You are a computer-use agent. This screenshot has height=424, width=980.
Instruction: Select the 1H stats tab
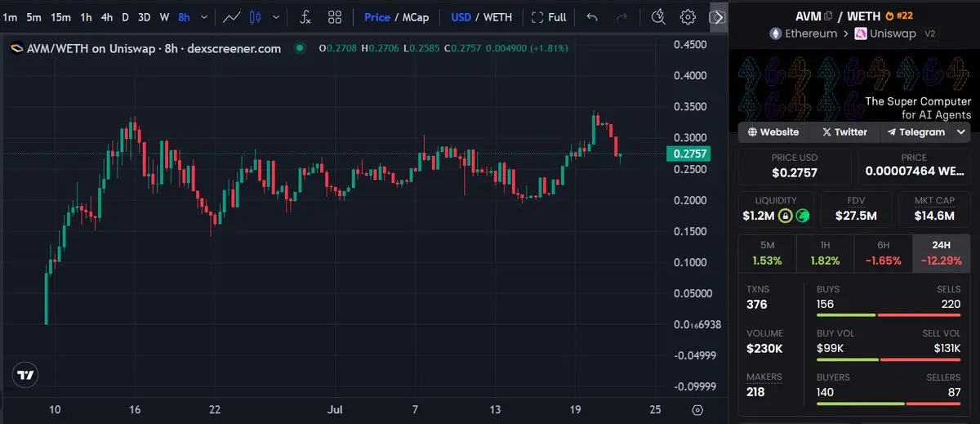(x=825, y=254)
